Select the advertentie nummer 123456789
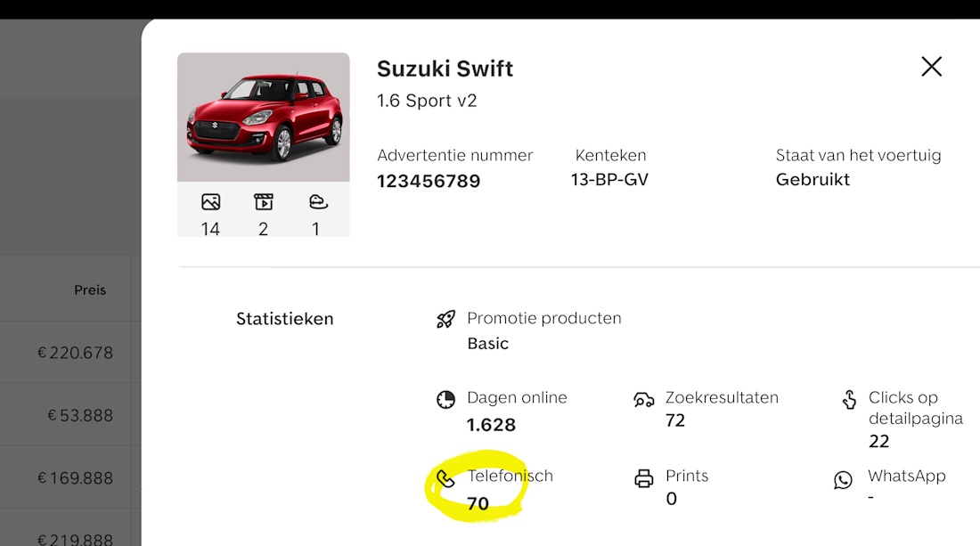 pos(429,182)
